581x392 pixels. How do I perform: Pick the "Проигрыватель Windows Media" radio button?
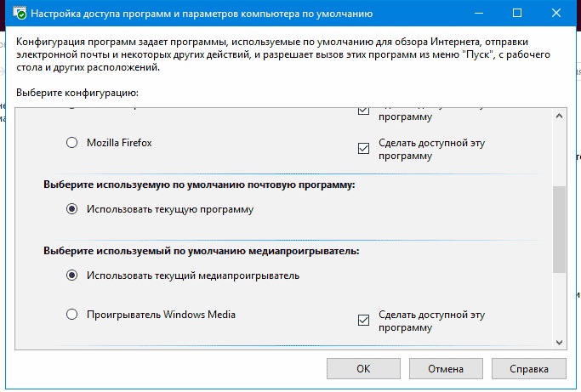[x=72, y=315]
